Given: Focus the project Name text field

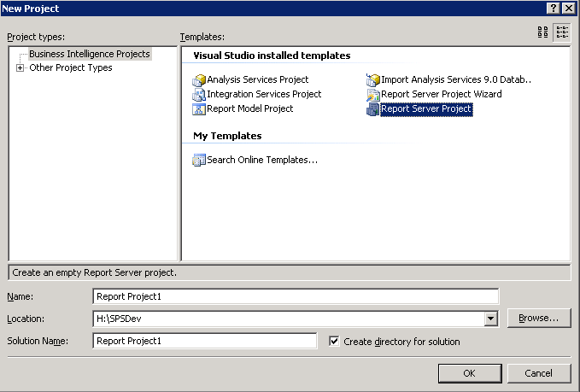Looking at the screenshot, I should [x=296, y=296].
